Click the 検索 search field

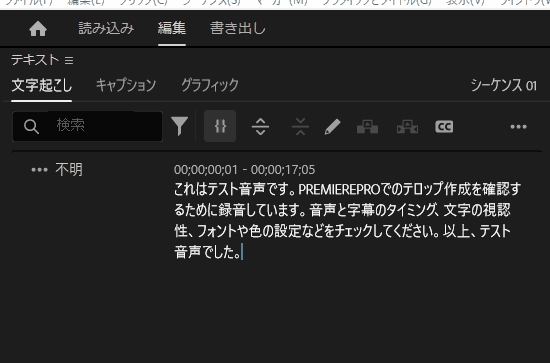87,126
